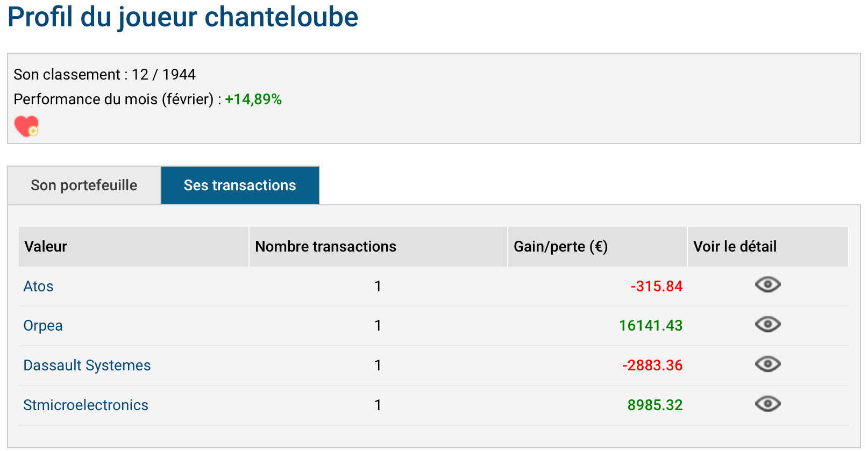Viewport: 868px width, 451px height.
Task: Click the Nombre transactions column header
Action: (x=378, y=247)
